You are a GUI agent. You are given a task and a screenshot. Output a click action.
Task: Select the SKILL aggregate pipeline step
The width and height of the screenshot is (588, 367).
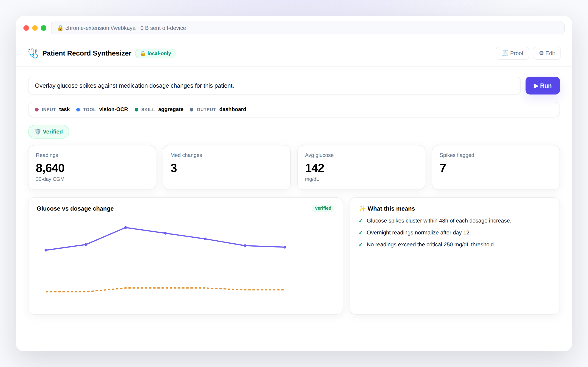[159, 109]
